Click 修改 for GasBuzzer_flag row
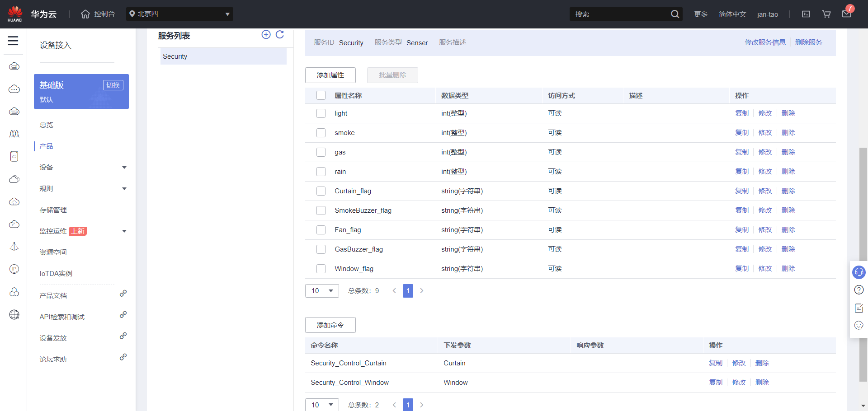 pyautogui.click(x=765, y=249)
